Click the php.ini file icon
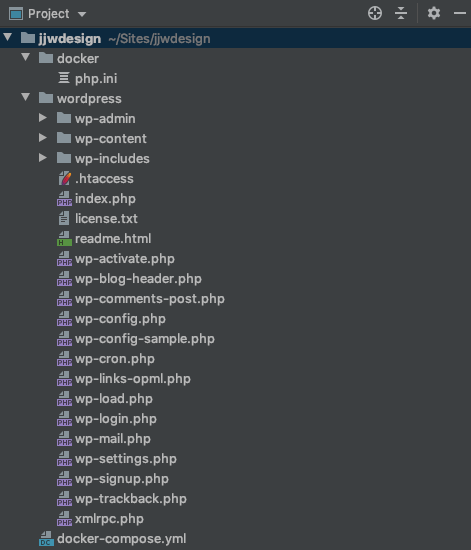 pos(64,78)
